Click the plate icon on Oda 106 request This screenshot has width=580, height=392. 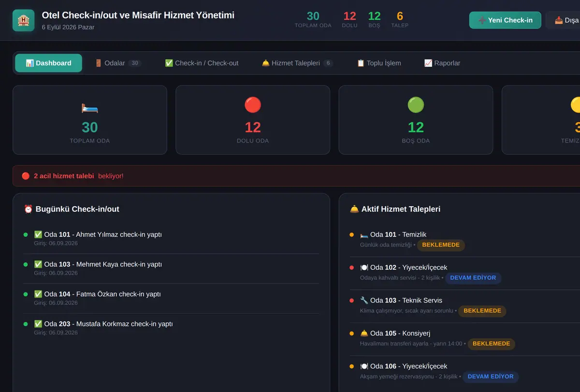[364, 366]
